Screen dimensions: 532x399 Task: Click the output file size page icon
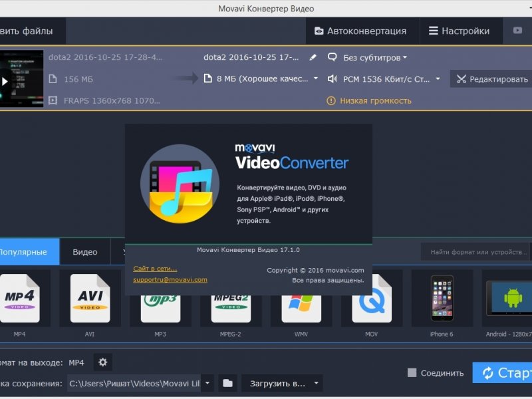click(x=207, y=78)
